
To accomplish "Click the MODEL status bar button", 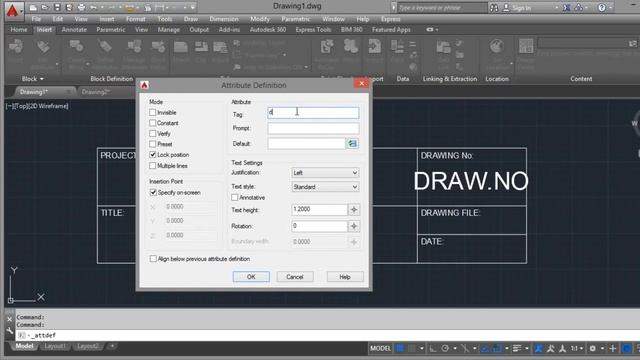I will coord(380,348).
